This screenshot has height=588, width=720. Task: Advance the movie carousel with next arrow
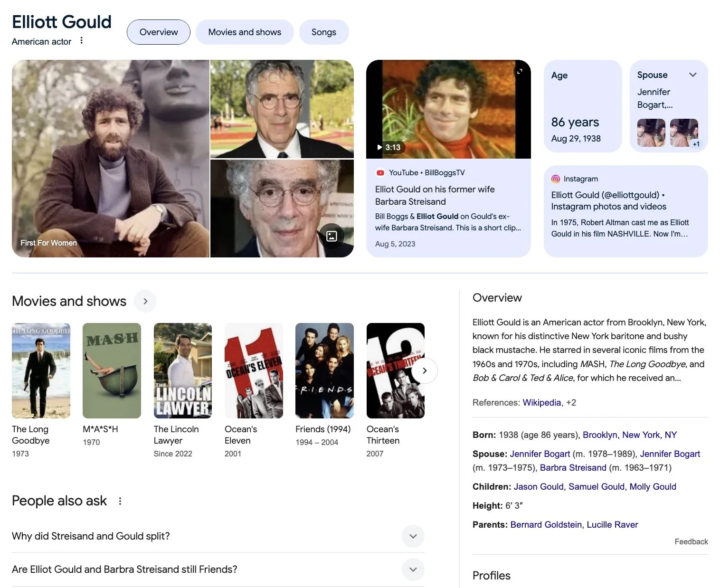(x=425, y=370)
